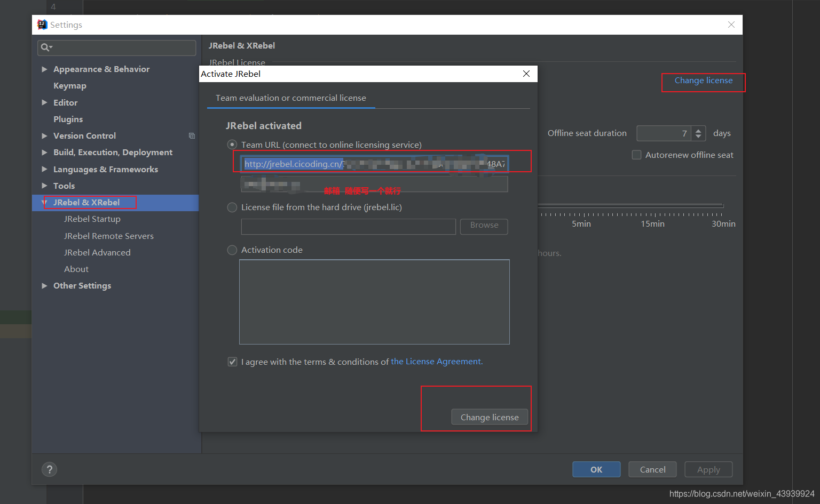Open the Keymap settings page

click(x=70, y=85)
